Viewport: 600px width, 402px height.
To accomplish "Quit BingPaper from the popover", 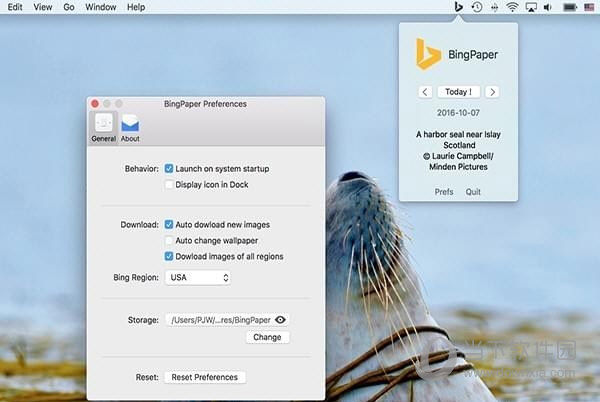I will tap(473, 192).
